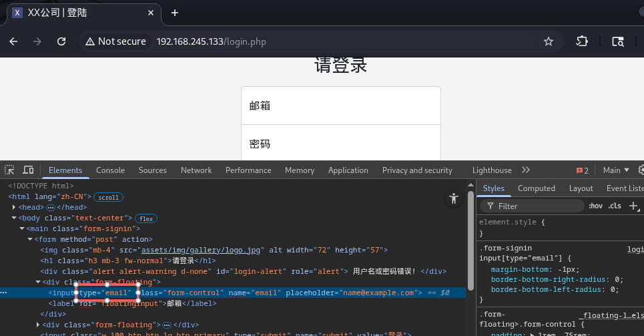
Task: Click the ellipsis inside the head element
Action: pyautogui.click(x=51, y=208)
